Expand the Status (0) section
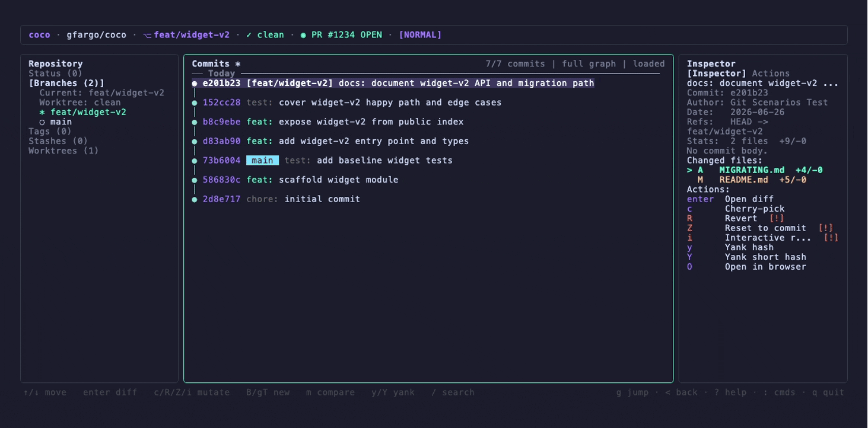Image resolution: width=868 pixels, height=428 pixels. 56,74
